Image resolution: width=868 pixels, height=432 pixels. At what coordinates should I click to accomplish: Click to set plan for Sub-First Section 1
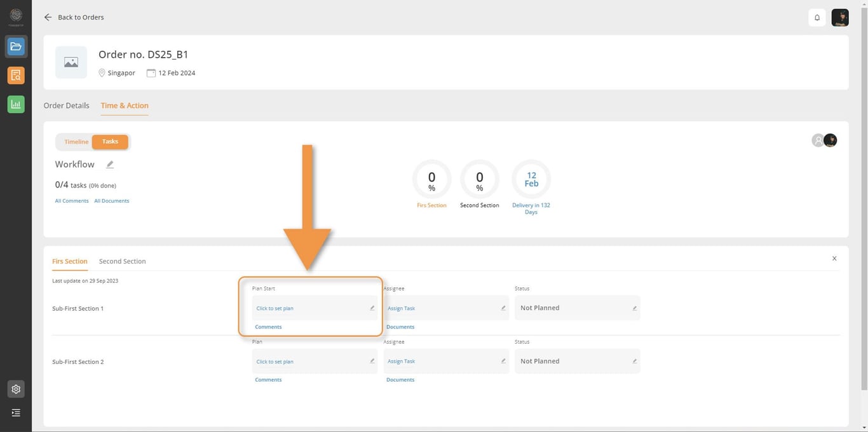coord(275,308)
